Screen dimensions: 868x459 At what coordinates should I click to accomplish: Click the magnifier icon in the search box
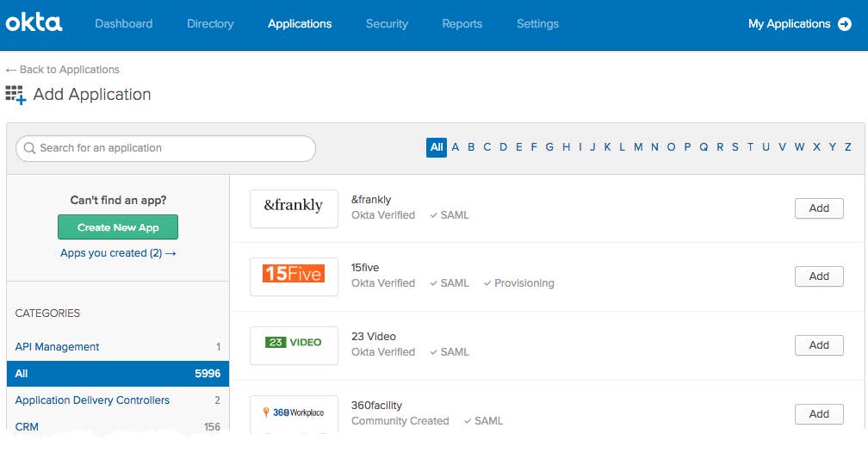30,148
